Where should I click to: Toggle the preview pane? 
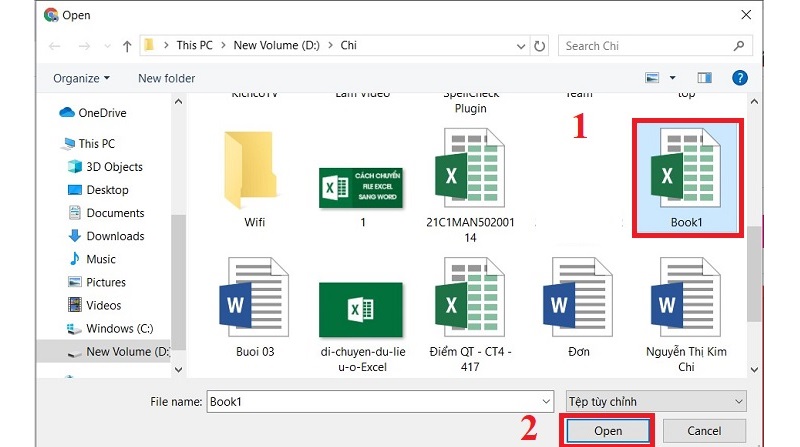705,78
